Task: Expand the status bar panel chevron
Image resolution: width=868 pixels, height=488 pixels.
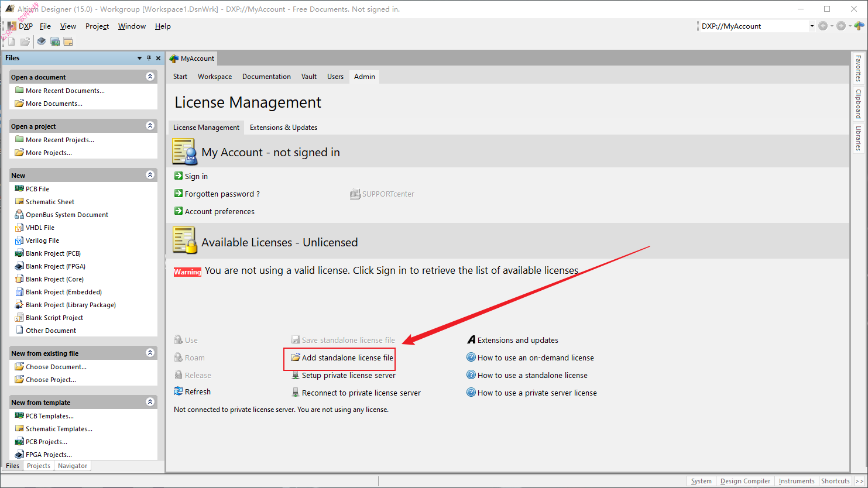Action: point(859,481)
